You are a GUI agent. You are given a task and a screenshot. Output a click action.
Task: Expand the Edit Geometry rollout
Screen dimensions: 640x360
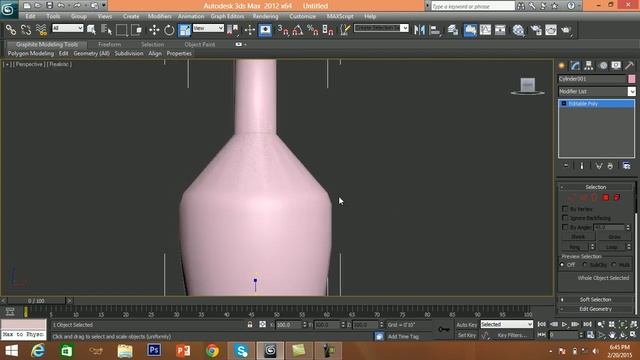pos(596,309)
